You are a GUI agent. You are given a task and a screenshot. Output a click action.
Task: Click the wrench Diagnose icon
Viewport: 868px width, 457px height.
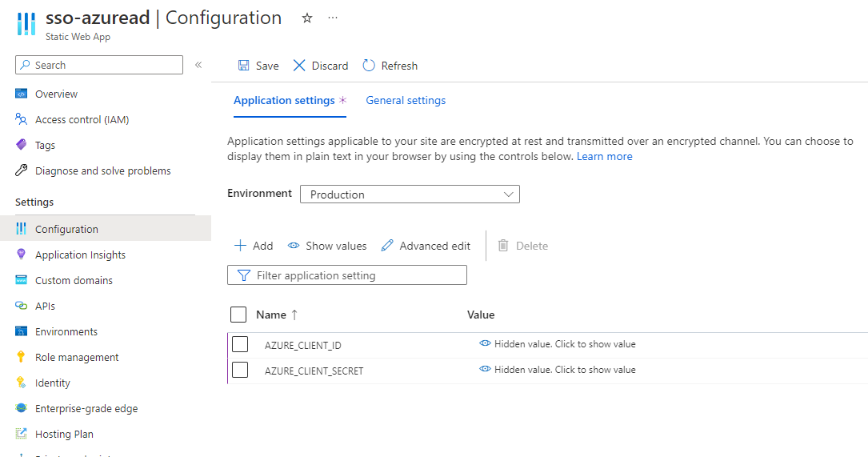click(21, 170)
